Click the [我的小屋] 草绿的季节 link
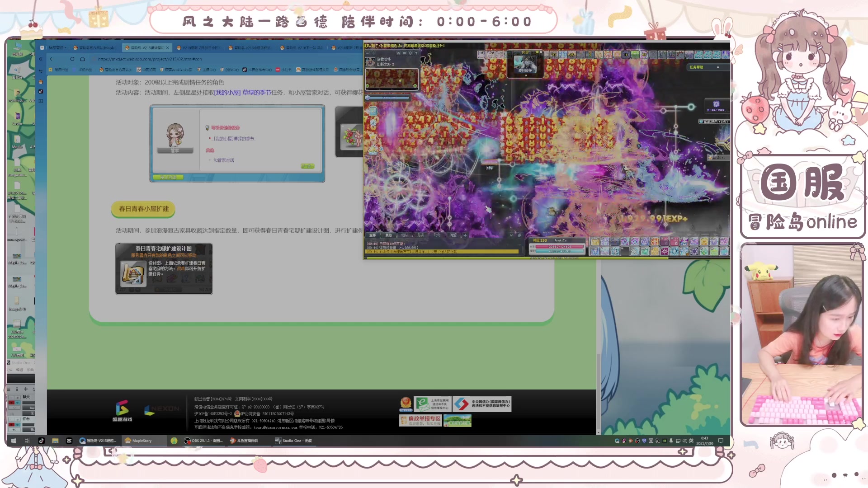Image resolution: width=868 pixels, height=488 pixels. tap(243, 93)
